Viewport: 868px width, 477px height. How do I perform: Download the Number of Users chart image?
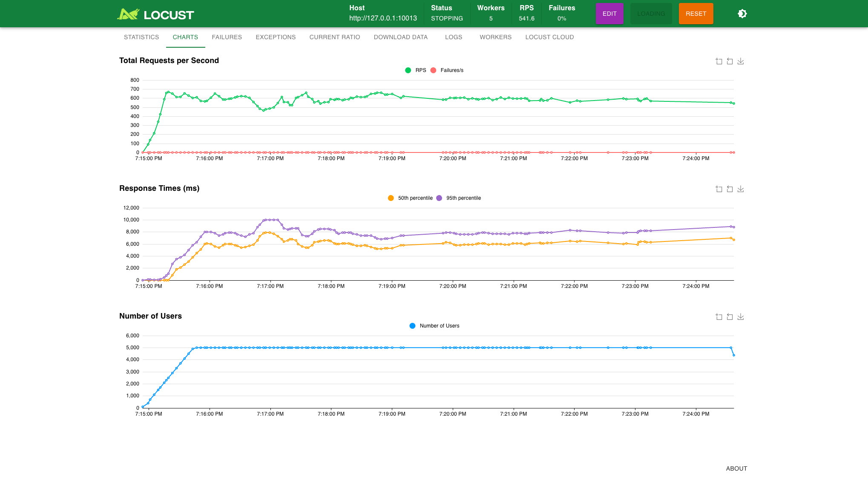(741, 317)
